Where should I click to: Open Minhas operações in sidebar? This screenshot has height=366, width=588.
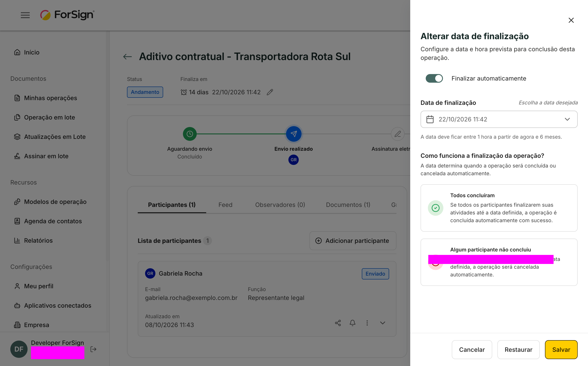click(x=45, y=98)
